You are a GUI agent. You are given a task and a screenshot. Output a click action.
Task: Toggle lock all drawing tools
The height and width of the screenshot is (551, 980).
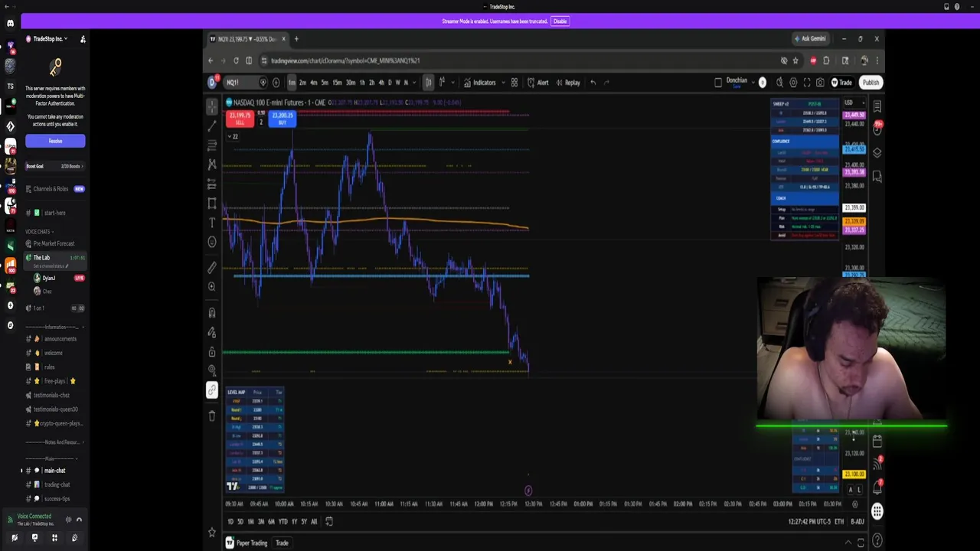[212, 352]
